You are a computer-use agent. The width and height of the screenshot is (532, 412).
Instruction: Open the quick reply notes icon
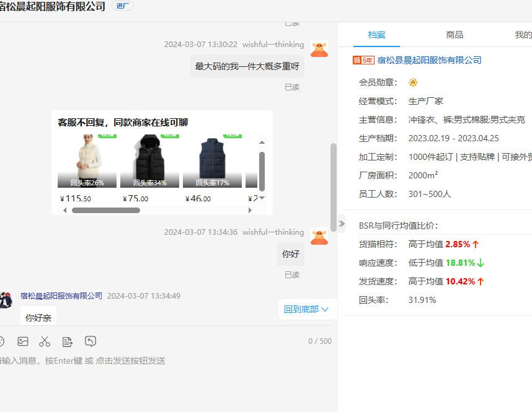tap(68, 341)
